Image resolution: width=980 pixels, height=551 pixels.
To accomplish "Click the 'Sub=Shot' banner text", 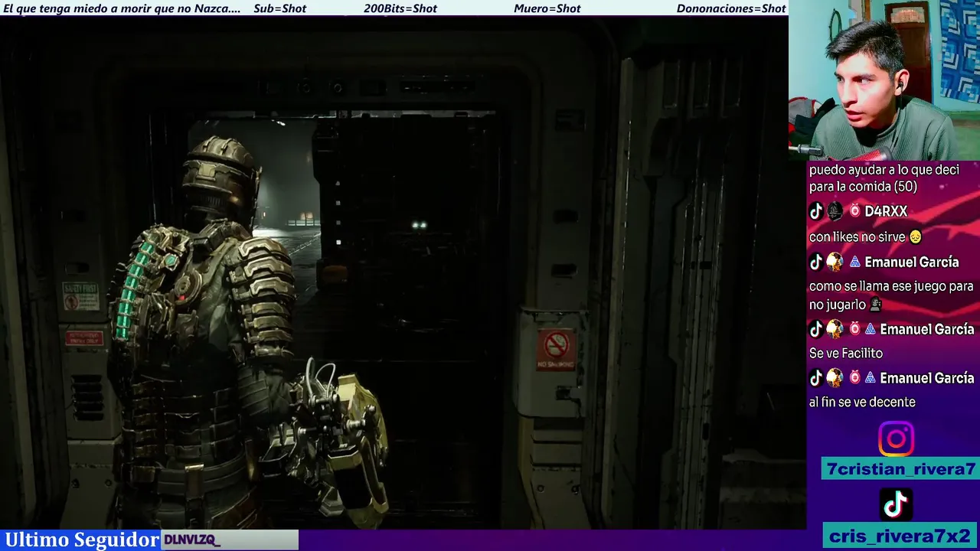I will 280,8.
